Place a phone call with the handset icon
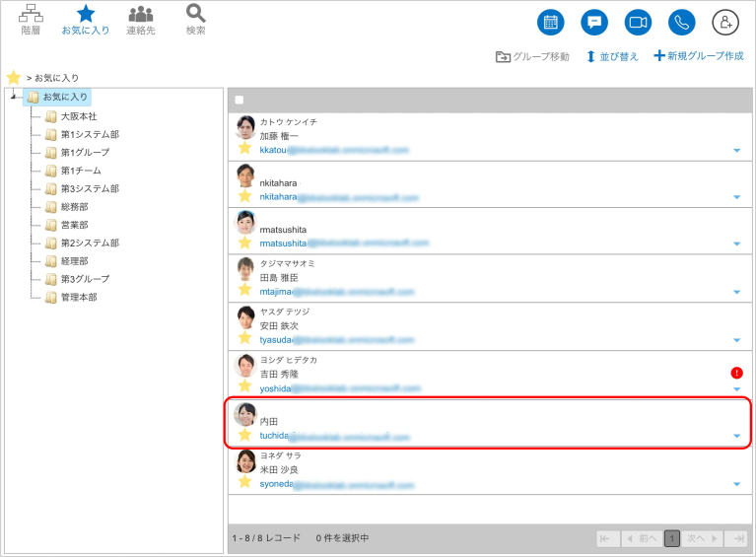The height and width of the screenshot is (557, 756). pos(682,23)
